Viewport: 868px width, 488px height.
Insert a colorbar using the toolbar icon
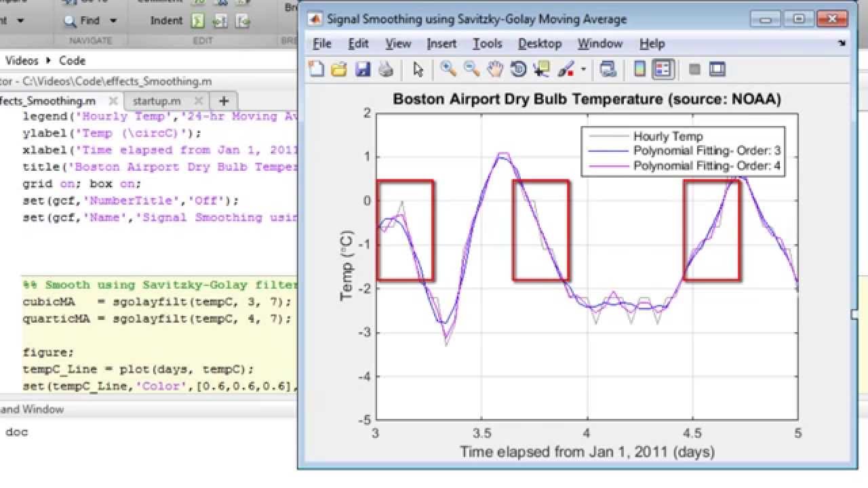[x=639, y=68]
